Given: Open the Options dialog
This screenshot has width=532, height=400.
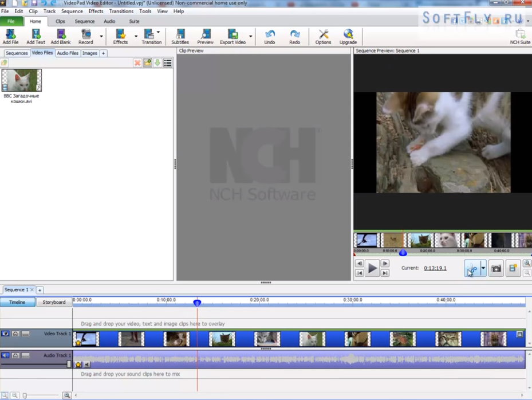Looking at the screenshot, I should pos(323,37).
